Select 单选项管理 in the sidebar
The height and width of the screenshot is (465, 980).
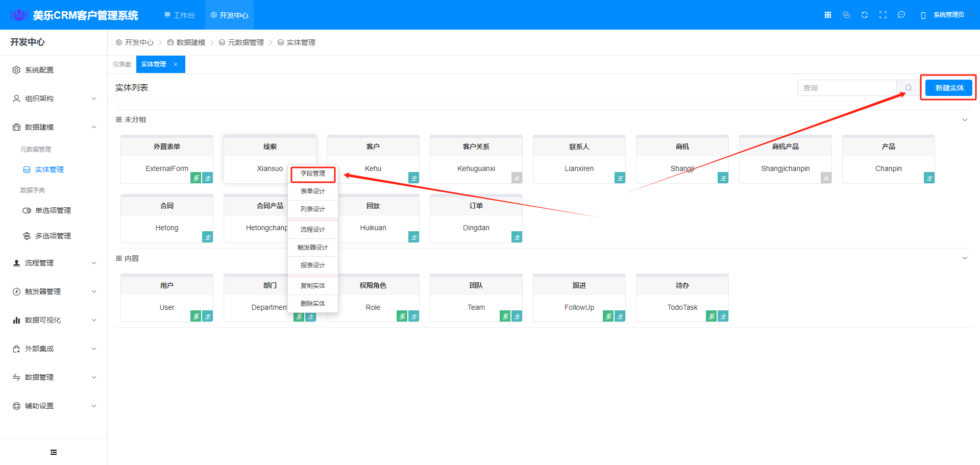click(x=53, y=210)
